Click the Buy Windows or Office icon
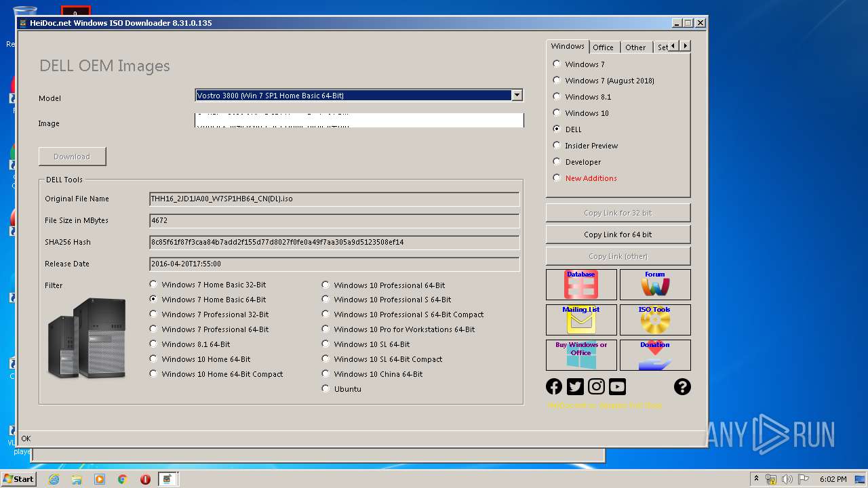868x488 pixels. [x=581, y=355]
